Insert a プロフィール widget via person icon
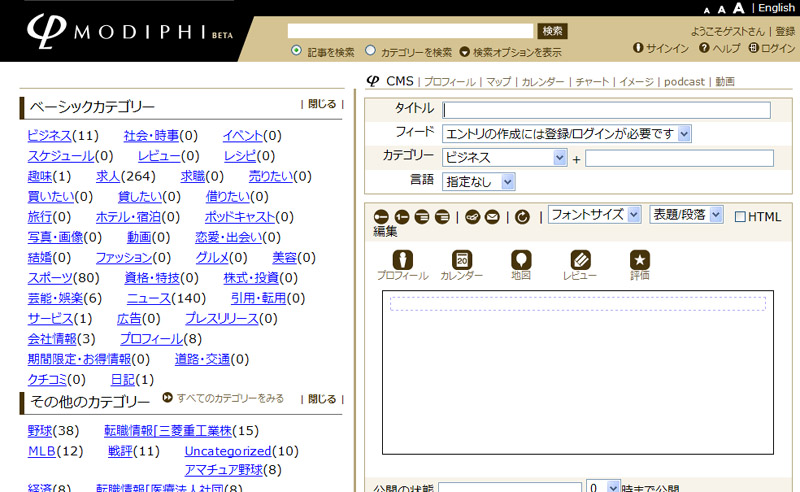Screen dimensions: 800x492 (x=403, y=260)
